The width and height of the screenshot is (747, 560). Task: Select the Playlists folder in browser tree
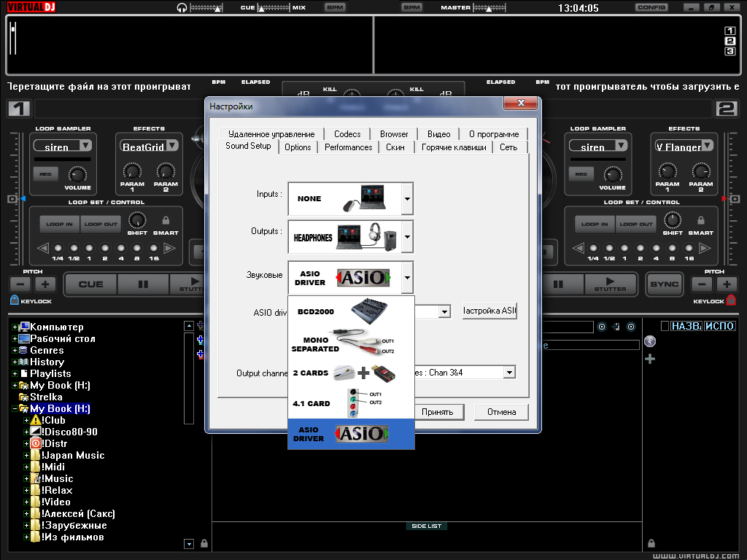click(x=50, y=373)
